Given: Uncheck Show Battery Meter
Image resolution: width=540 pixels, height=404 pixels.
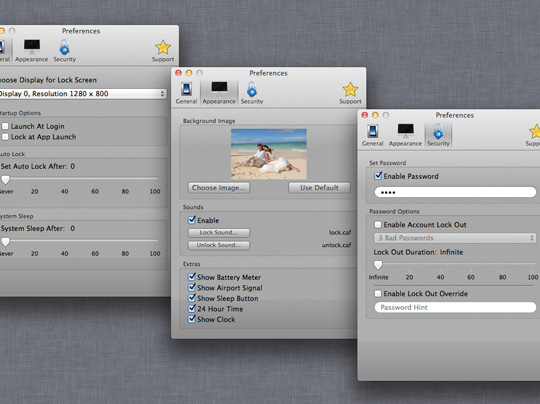Looking at the screenshot, I should click(x=192, y=277).
